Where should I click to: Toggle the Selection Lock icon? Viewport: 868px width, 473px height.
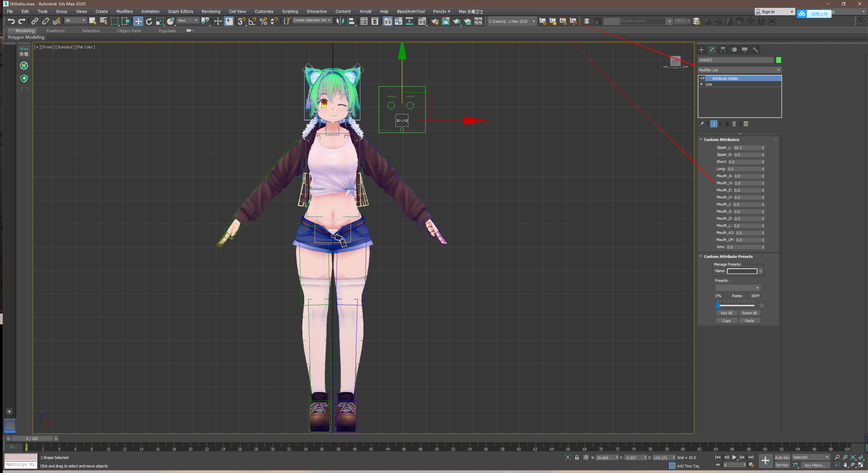pyautogui.click(x=577, y=457)
